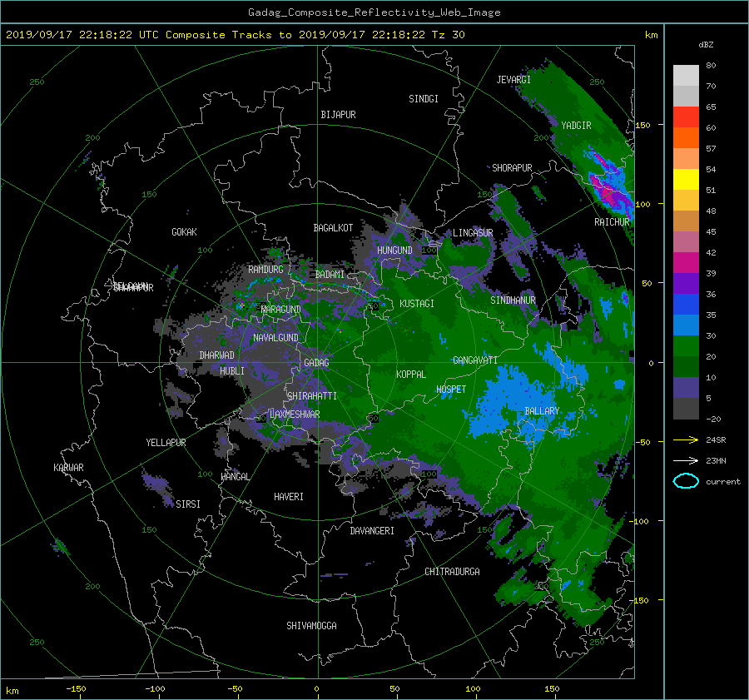Click the LINGASUR city label
The width and height of the screenshot is (749, 700).
[473, 233]
